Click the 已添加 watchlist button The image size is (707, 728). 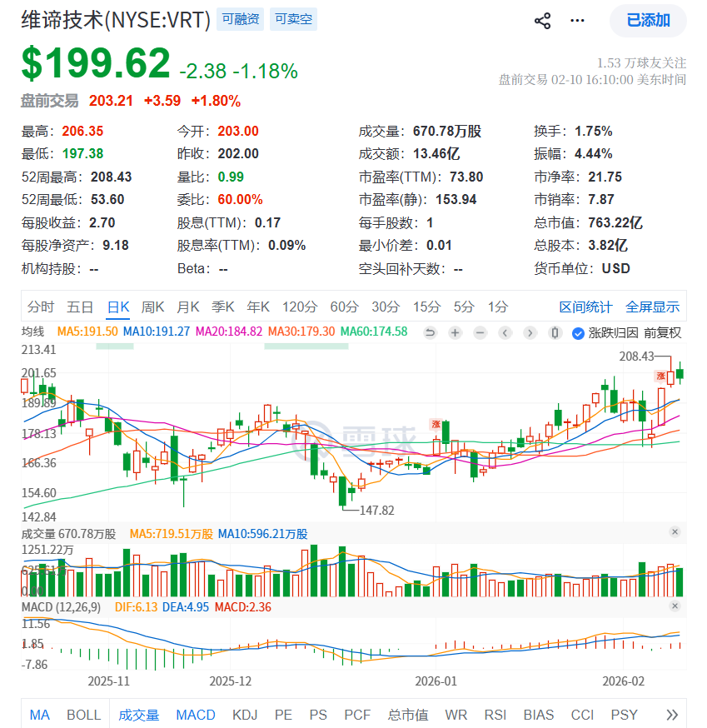(648, 21)
